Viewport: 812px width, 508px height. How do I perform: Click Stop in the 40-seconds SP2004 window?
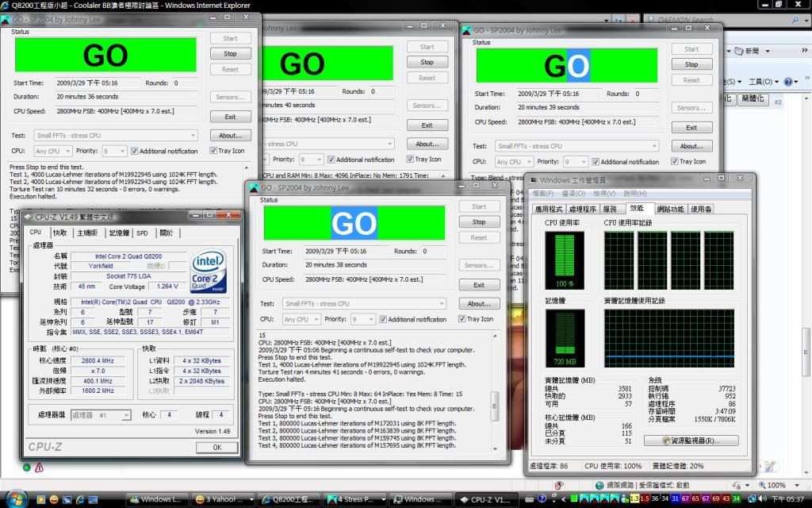[427, 62]
